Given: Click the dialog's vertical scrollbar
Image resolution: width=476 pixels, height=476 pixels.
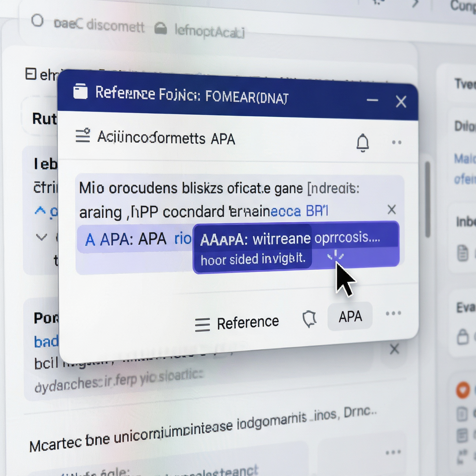Looking at the screenshot, I should pyautogui.click(x=428, y=199).
